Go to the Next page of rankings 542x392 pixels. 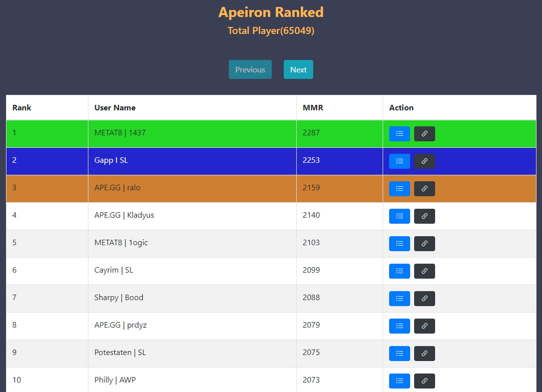pyautogui.click(x=298, y=69)
